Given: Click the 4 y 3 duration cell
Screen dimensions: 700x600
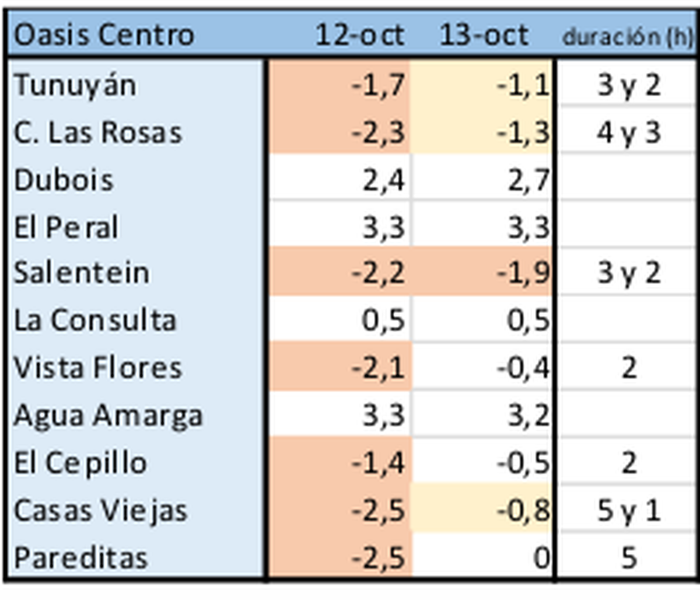Looking at the screenshot, I should pyautogui.click(x=628, y=133).
